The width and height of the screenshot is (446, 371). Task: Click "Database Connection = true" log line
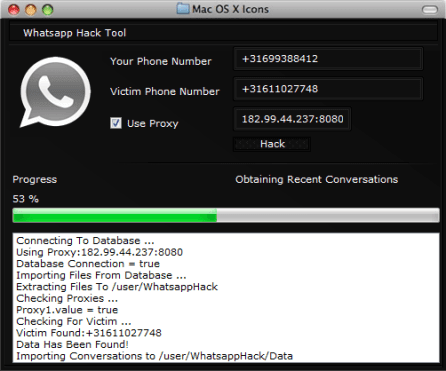(88, 264)
